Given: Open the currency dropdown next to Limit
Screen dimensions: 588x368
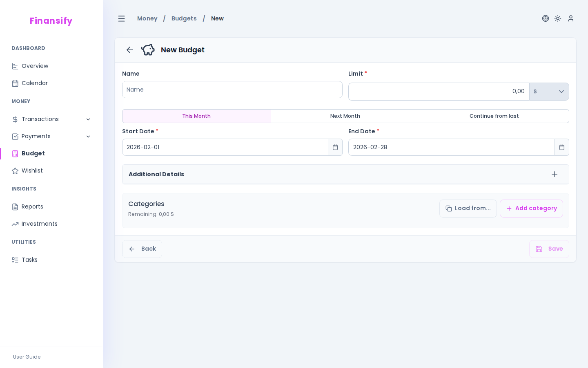Looking at the screenshot, I should coord(549,92).
